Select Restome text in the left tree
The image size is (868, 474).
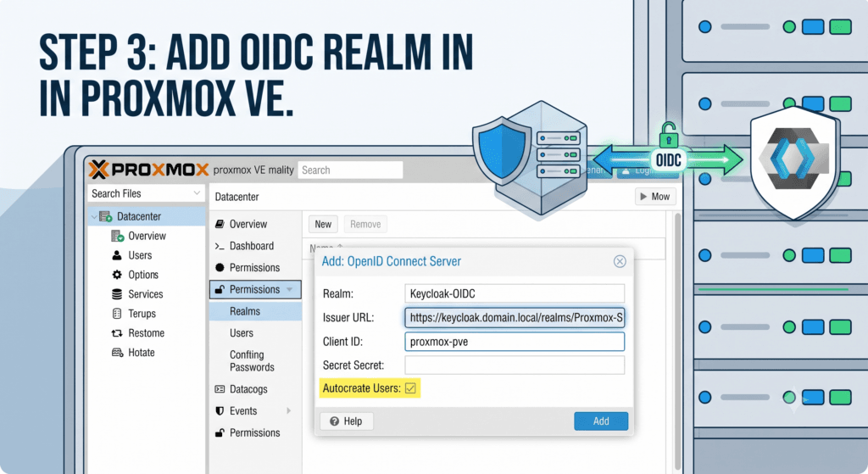(x=146, y=332)
